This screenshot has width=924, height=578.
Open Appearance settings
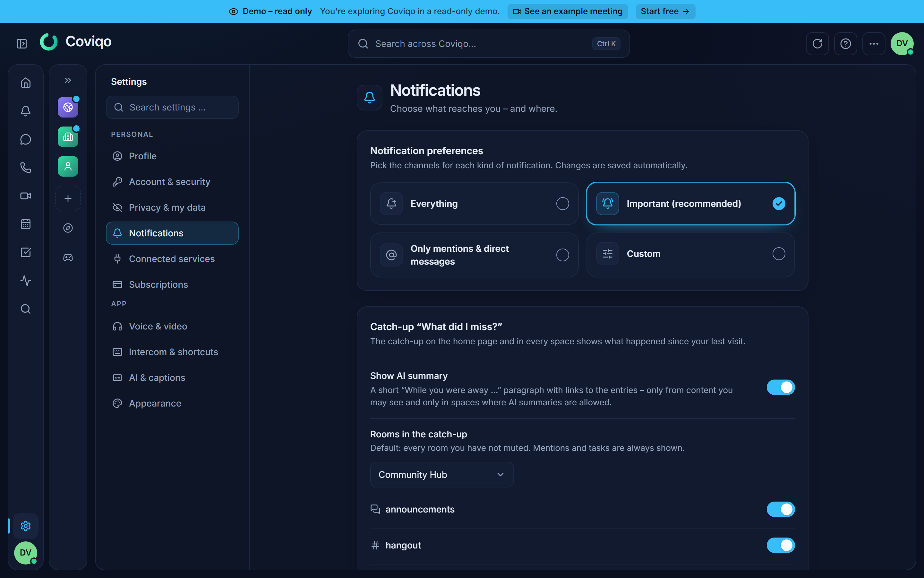172,403
